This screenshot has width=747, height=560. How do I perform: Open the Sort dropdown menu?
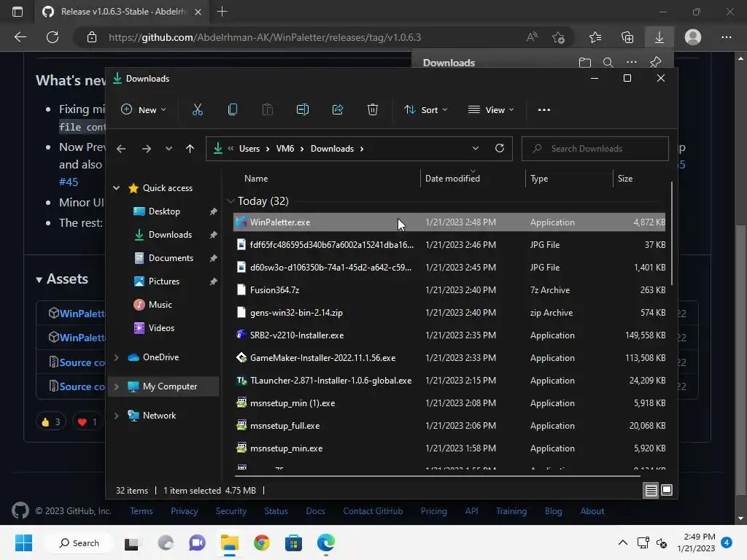(x=425, y=110)
